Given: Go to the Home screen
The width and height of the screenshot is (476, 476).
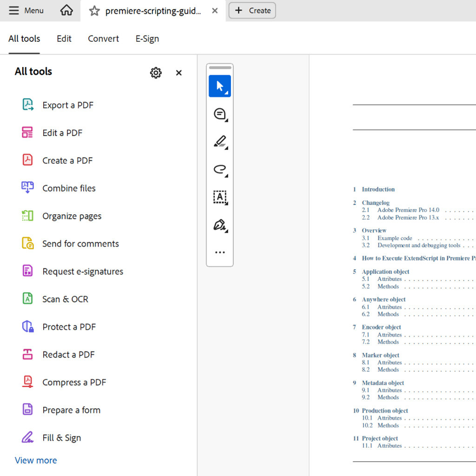Looking at the screenshot, I should click(66, 10).
